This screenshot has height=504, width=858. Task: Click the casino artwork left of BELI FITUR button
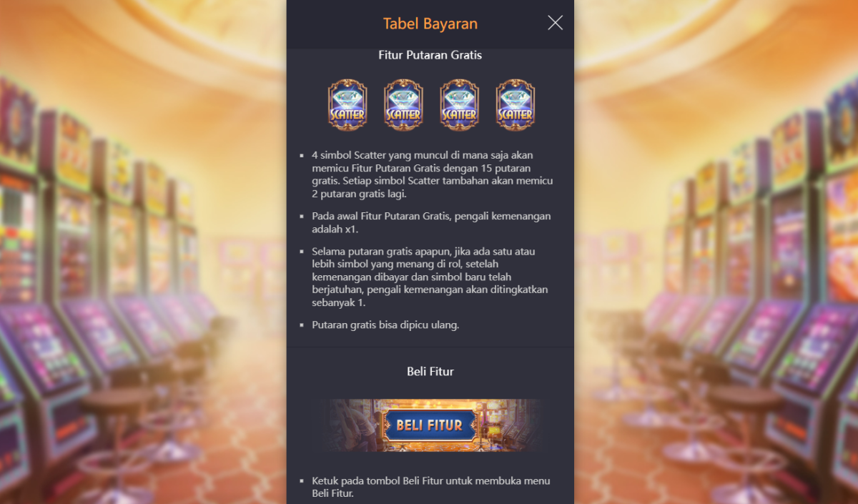coord(347,425)
